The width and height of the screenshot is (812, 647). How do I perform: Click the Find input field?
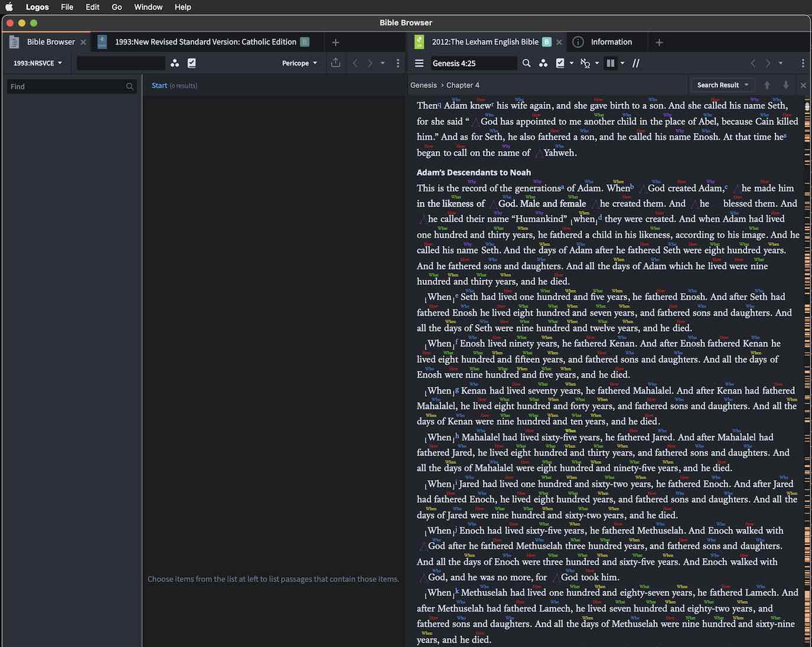71,86
